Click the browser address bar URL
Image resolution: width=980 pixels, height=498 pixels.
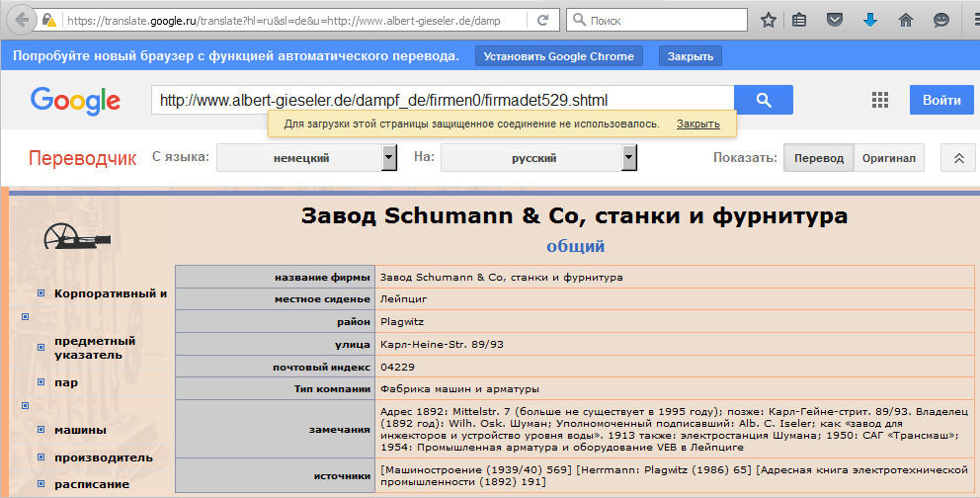click(284, 21)
